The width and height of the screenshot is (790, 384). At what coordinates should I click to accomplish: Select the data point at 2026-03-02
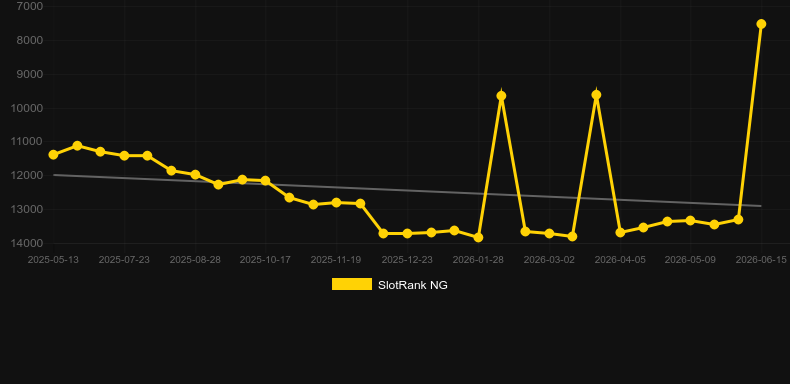549,233
